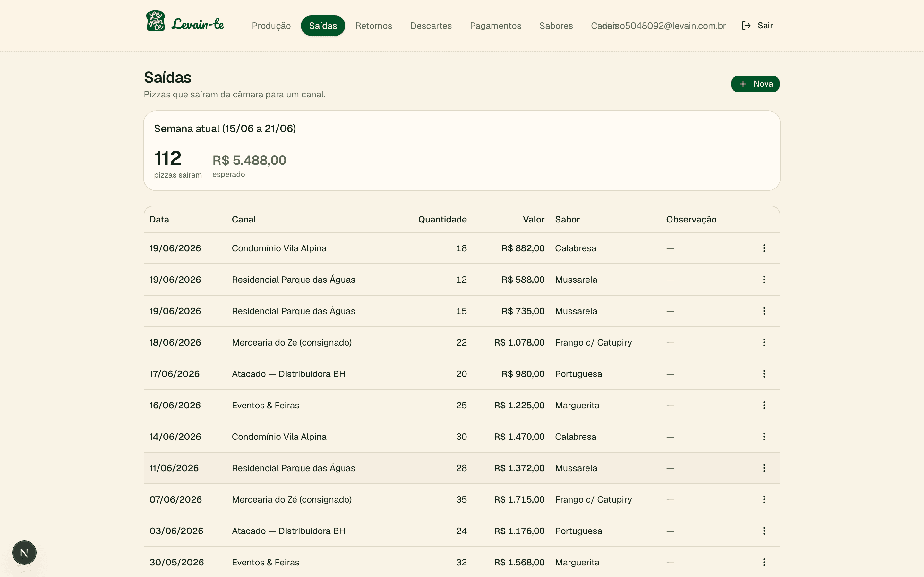Expand options for 07/06/2026 Frango row
The image size is (924, 577).
coord(764,499)
